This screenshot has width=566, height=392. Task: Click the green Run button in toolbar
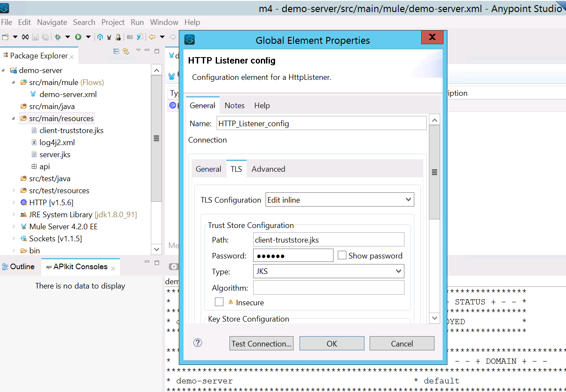point(78,37)
